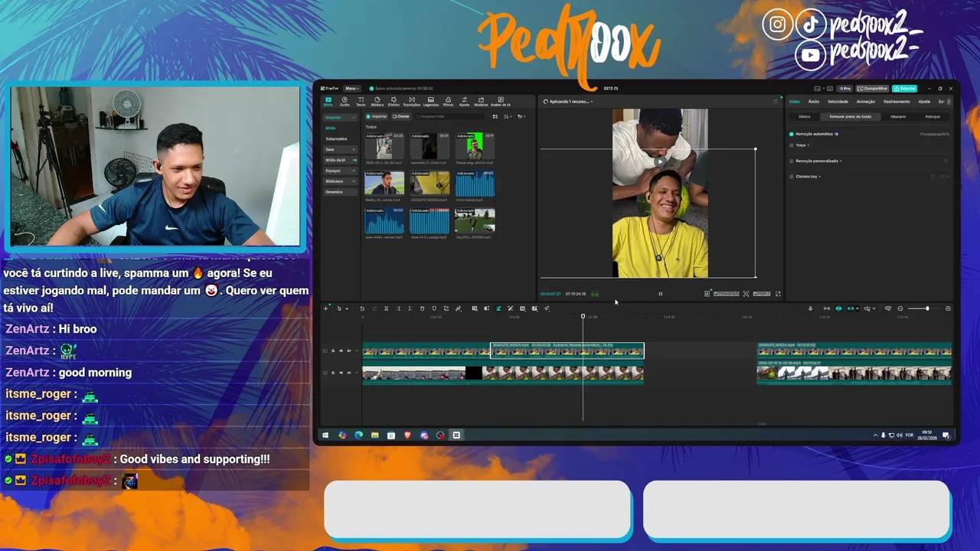Click the Gravar button

(x=401, y=116)
